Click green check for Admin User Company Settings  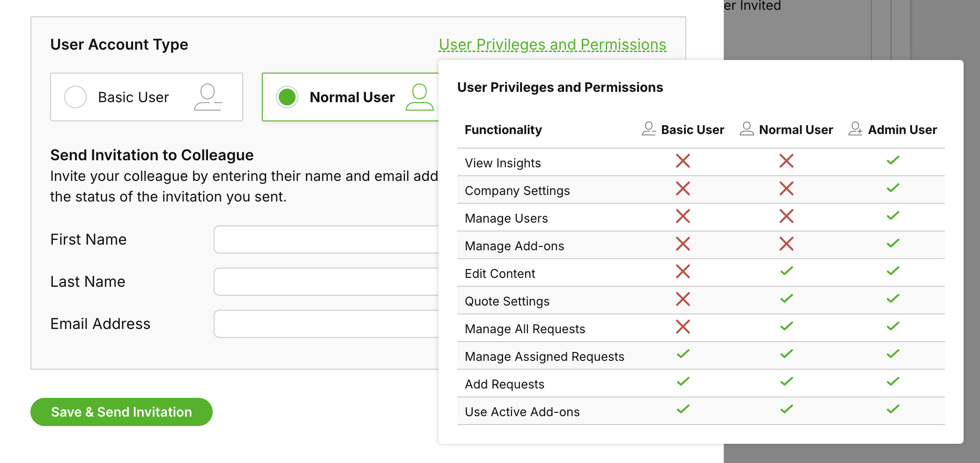(893, 188)
